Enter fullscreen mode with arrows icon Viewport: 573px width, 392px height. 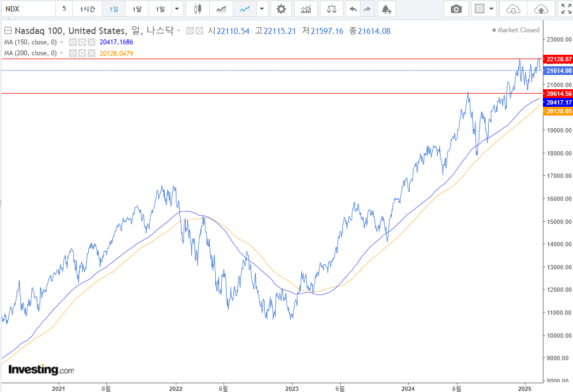pyautogui.click(x=566, y=9)
